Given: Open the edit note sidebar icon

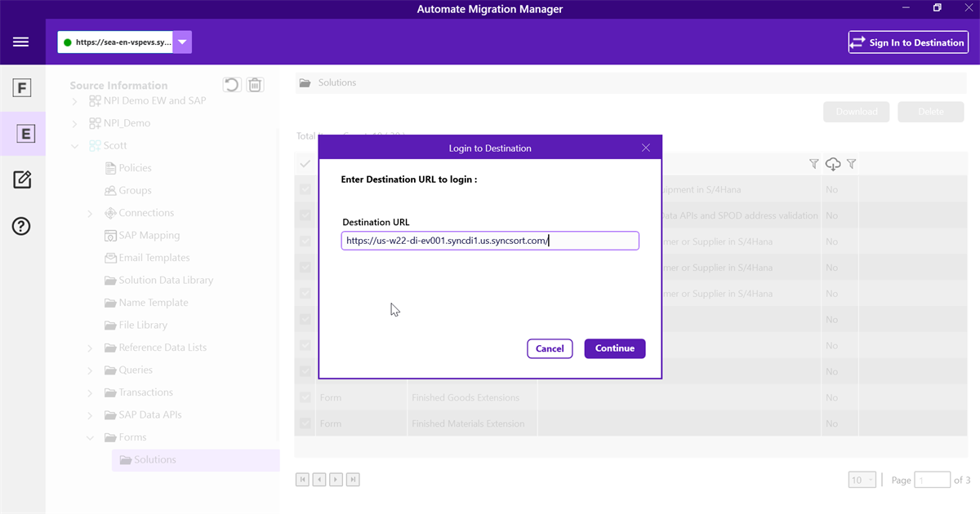Looking at the screenshot, I should (x=22, y=179).
